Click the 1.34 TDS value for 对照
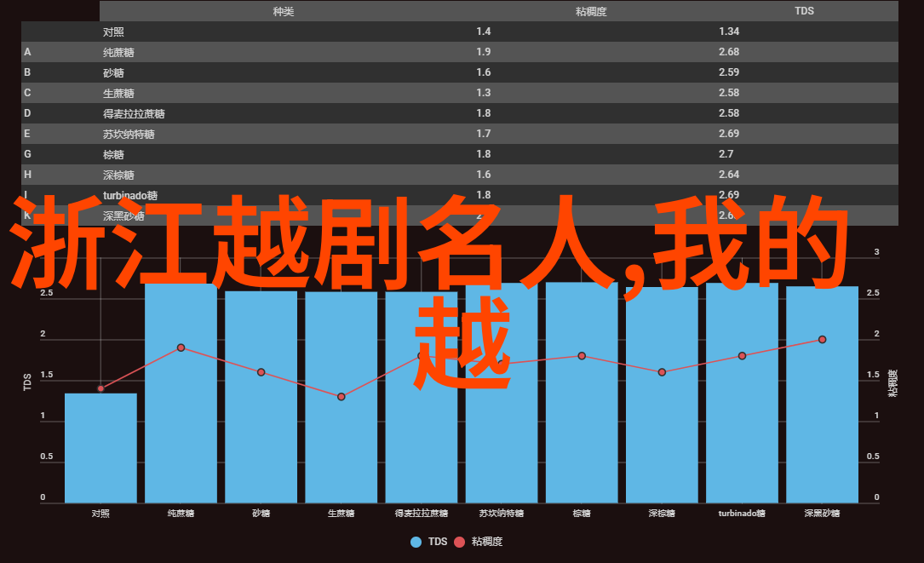This screenshot has width=924, height=563. (x=729, y=32)
